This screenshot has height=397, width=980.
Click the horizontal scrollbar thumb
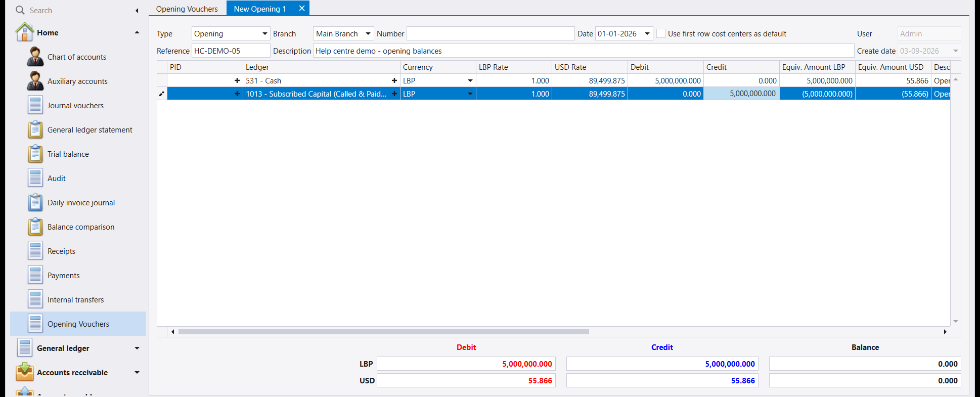tap(383, 332)
